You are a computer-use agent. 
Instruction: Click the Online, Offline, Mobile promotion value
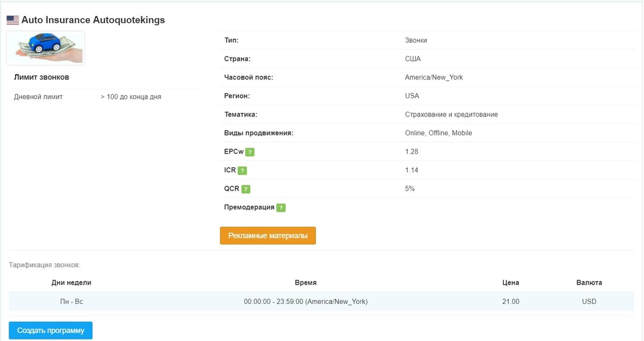point(438,133)
